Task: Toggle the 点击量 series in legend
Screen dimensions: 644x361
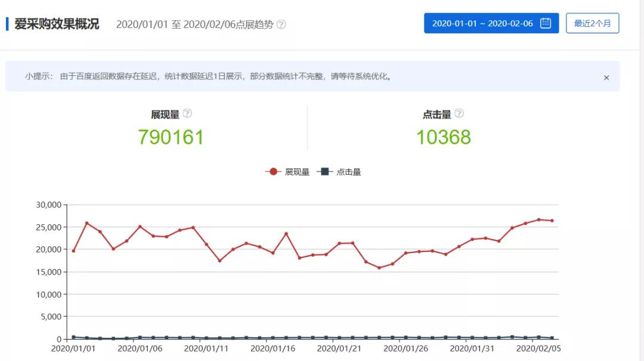Action: click(339, 172)
